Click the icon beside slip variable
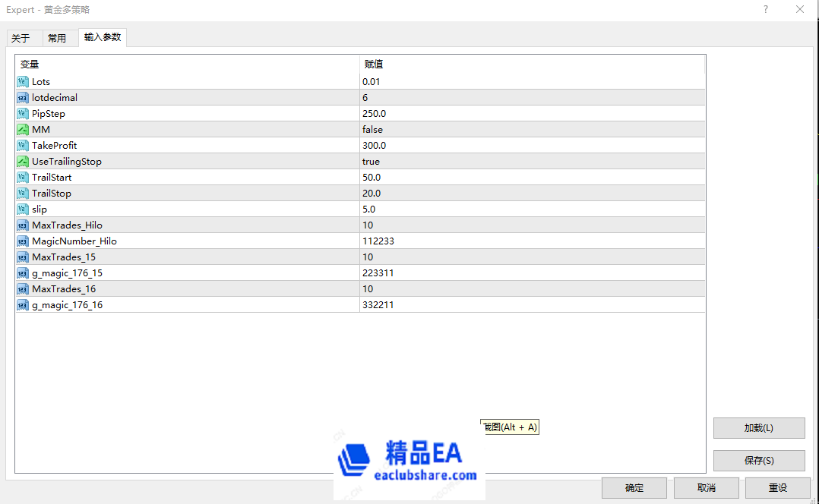 coord(23,209)
